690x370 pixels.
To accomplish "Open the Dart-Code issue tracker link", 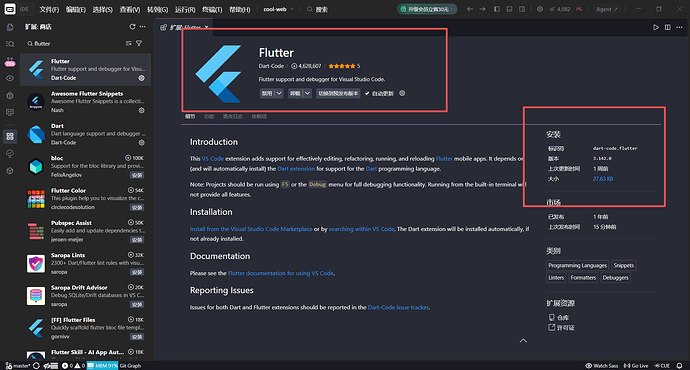I will click(398, 307).
